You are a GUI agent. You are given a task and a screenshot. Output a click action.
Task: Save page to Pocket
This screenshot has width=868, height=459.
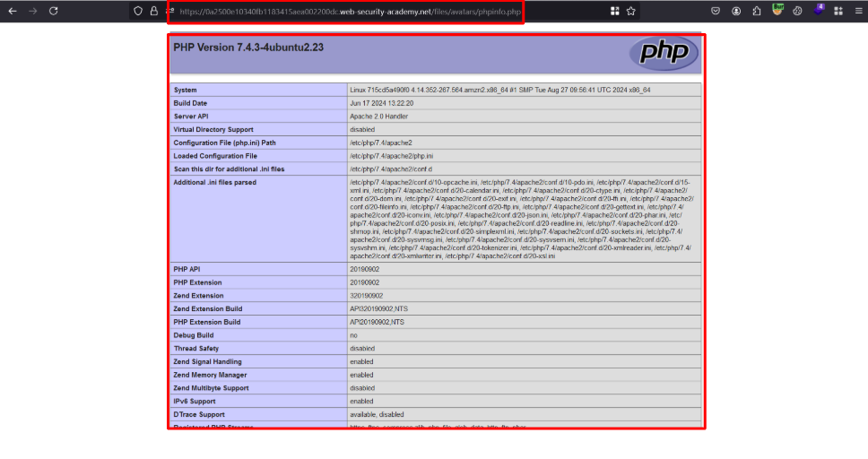click(x=716, y=11)
